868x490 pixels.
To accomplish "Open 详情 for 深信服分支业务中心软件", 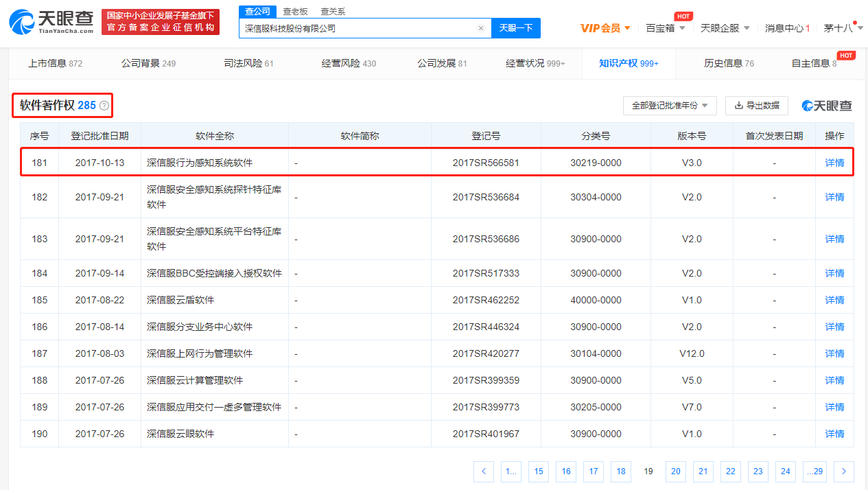I will click(x=834, y=327).
